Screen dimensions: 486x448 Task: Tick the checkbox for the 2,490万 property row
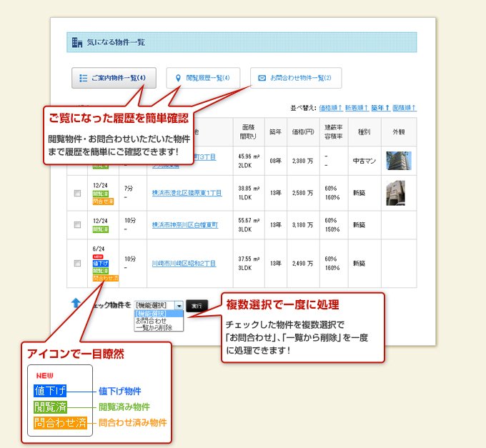pyautogui.click(x=77, y=264)
